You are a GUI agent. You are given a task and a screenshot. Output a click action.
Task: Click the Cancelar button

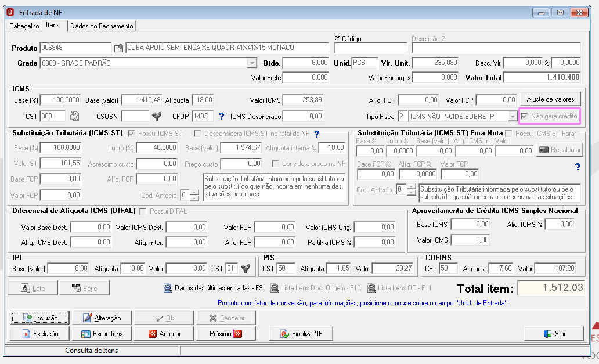pyautogui.click(x=226, y=318)
